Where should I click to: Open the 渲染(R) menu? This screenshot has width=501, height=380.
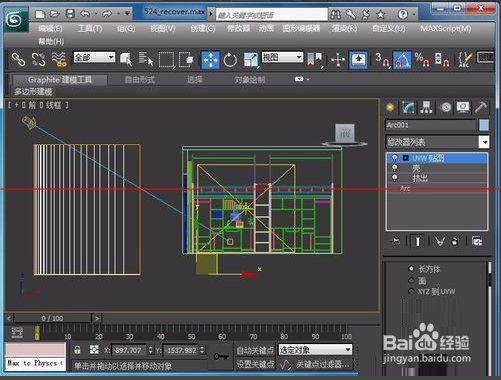pos(344,28)
